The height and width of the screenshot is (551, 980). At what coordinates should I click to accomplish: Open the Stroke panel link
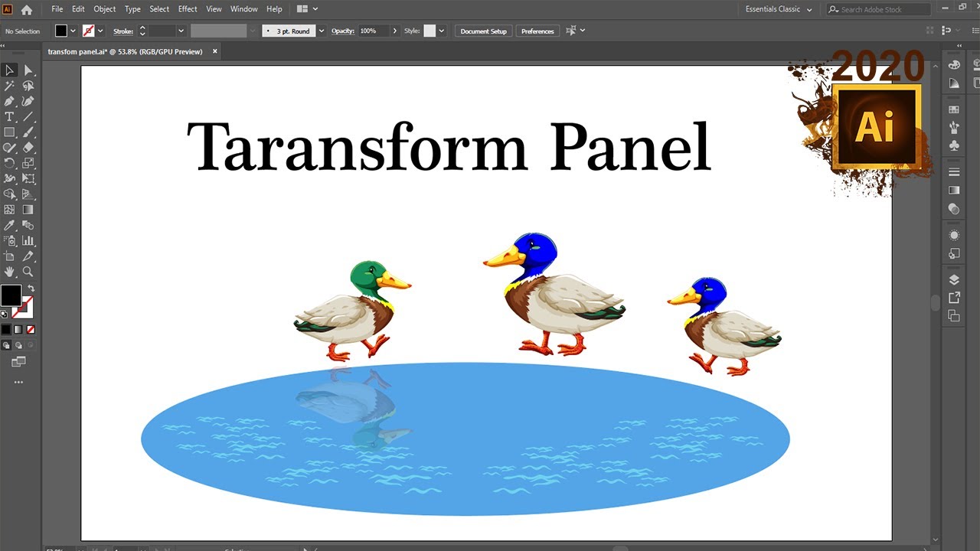point(123,31)
